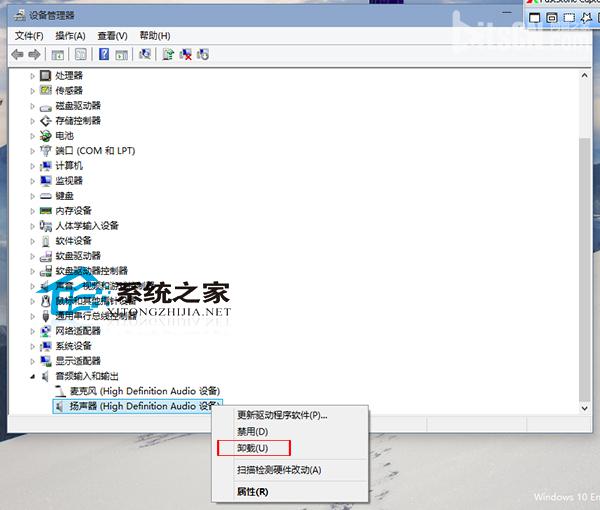Viewport: 600px width, 510px height.
Task: Collapse the 音频输入和输出 node arrow
Action: click(33, 376)
